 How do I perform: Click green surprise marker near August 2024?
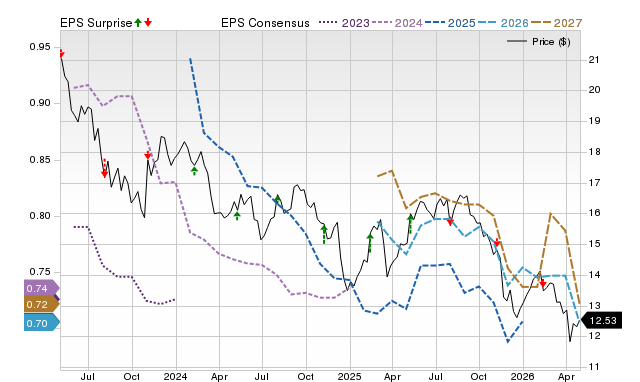[278, 200]
